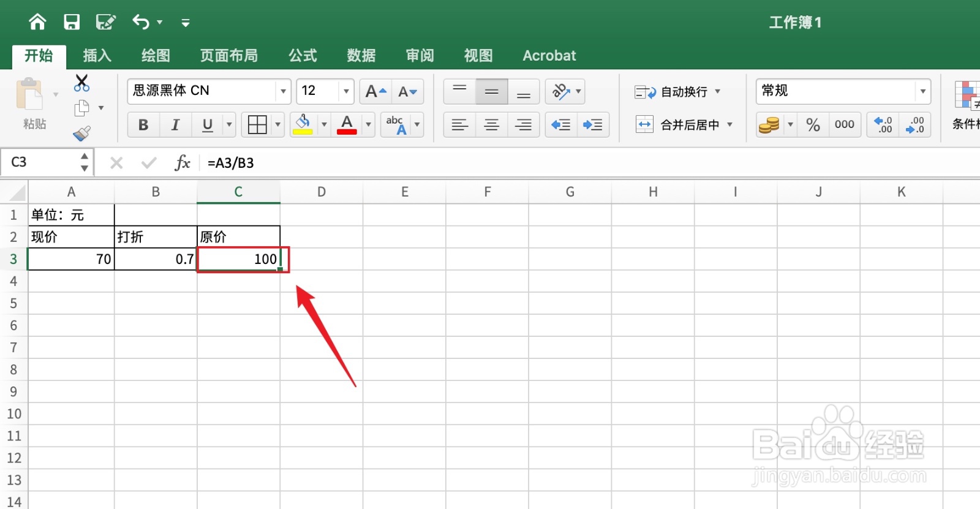The image size is (980, 509).
Task: Apply currency format with coins icon
Action: [x=769, y=125]
